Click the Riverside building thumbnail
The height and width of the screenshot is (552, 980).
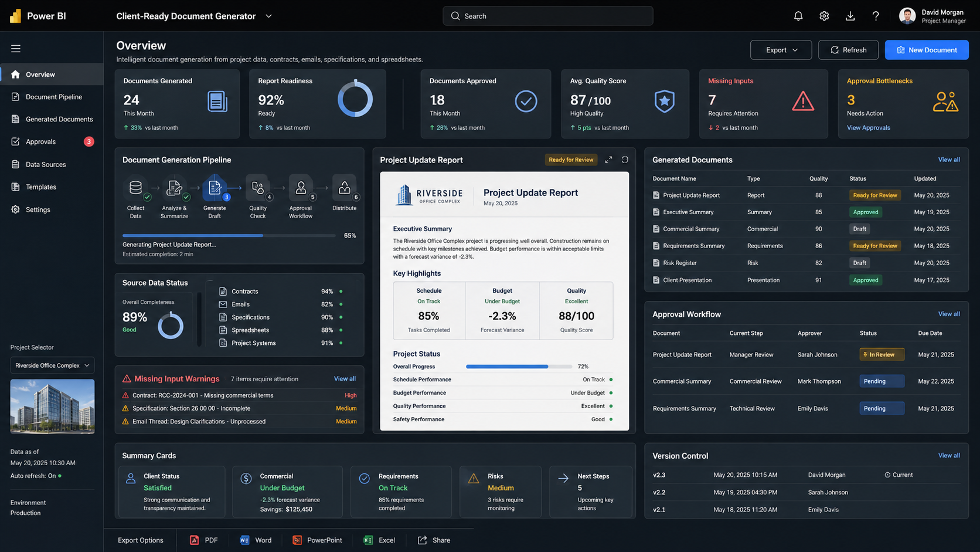click(52, 407)
